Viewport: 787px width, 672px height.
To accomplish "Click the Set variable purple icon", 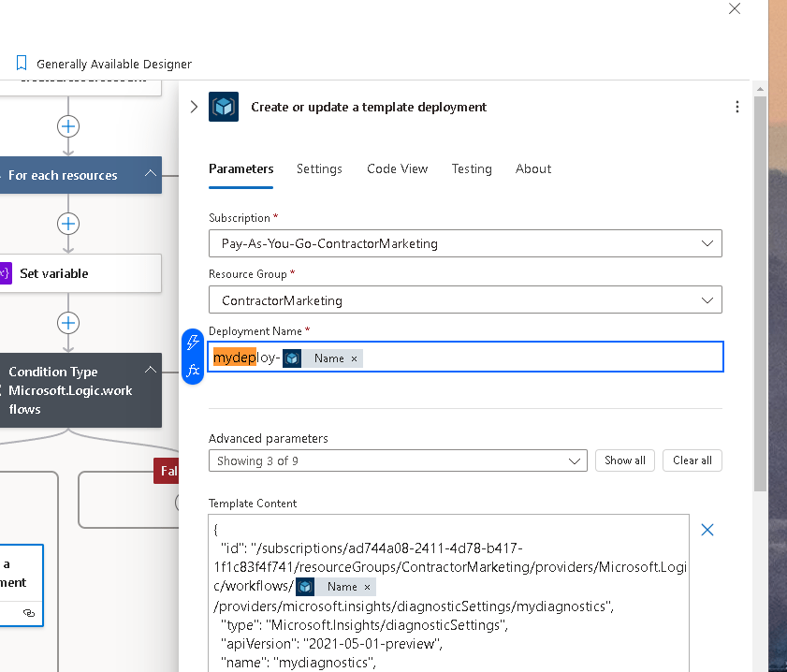I will point(6,273).
